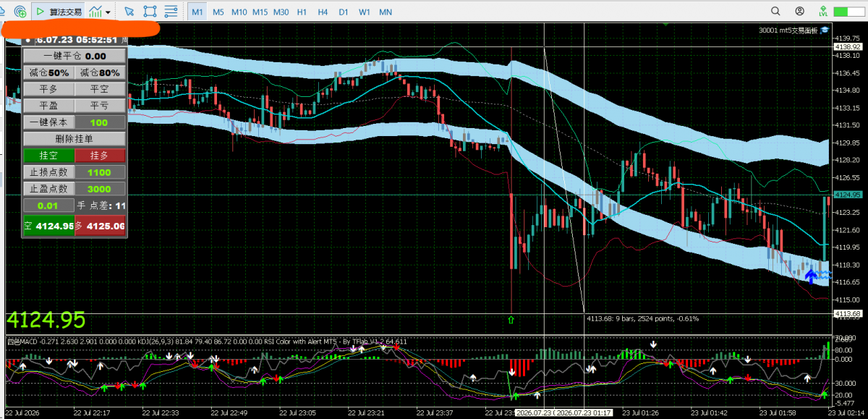Viewport: 868px width, 419px height.
Task: Click the green 挂空 pending sell button
Action: pos(49,155)
